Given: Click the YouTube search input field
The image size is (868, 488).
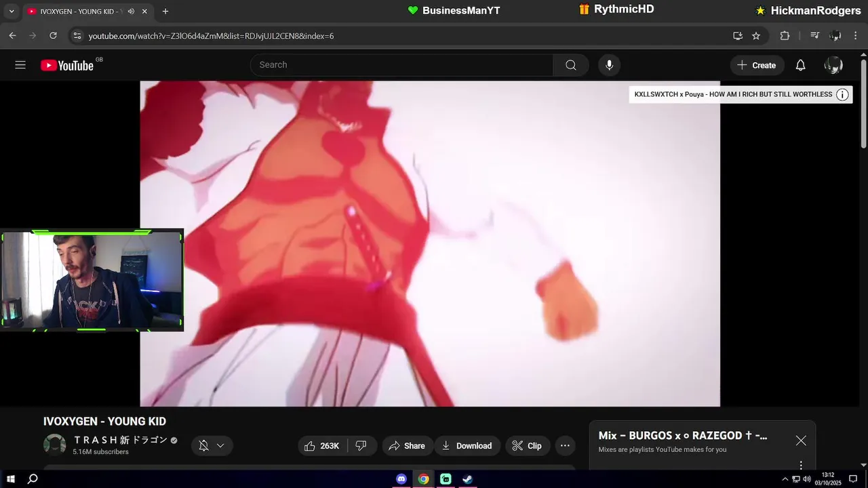Looking at the screenshot, I should tap(401, 65).
